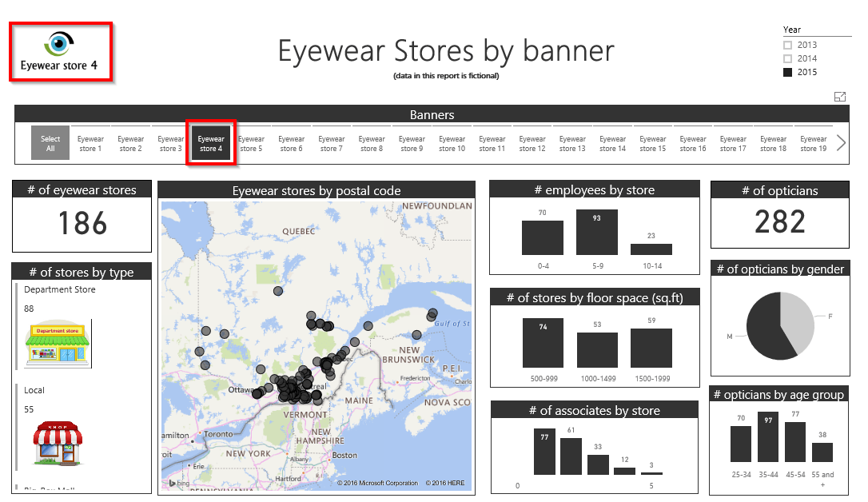Click the Eyewear store 4 eye logo
The height and width of the screenshot is (502, 868).
60,42
